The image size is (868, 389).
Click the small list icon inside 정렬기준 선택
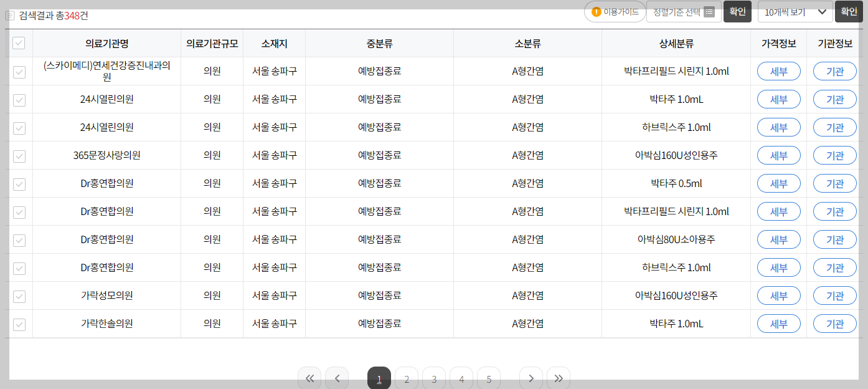click(x=707, y=11)
